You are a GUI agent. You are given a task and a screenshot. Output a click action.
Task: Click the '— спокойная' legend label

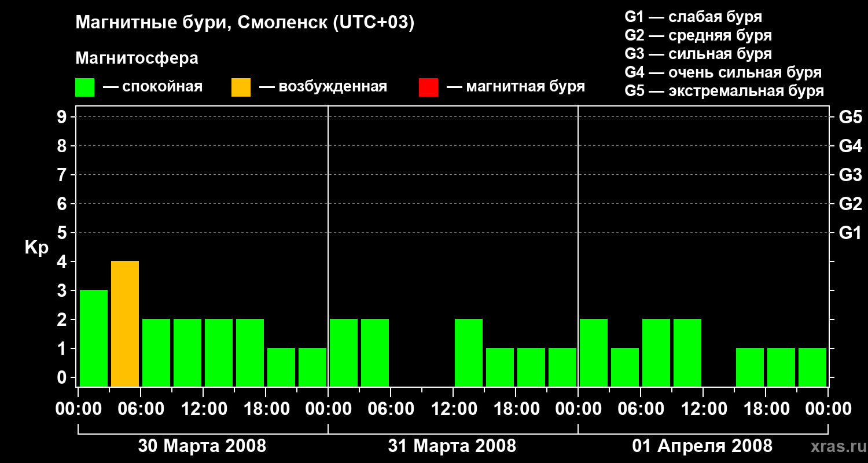(x=153, y=87)
